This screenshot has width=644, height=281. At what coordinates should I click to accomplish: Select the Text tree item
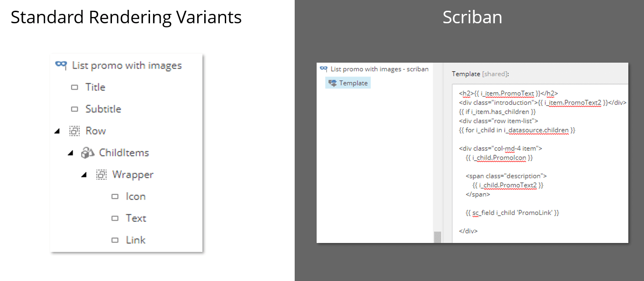(x=136, y=218)
